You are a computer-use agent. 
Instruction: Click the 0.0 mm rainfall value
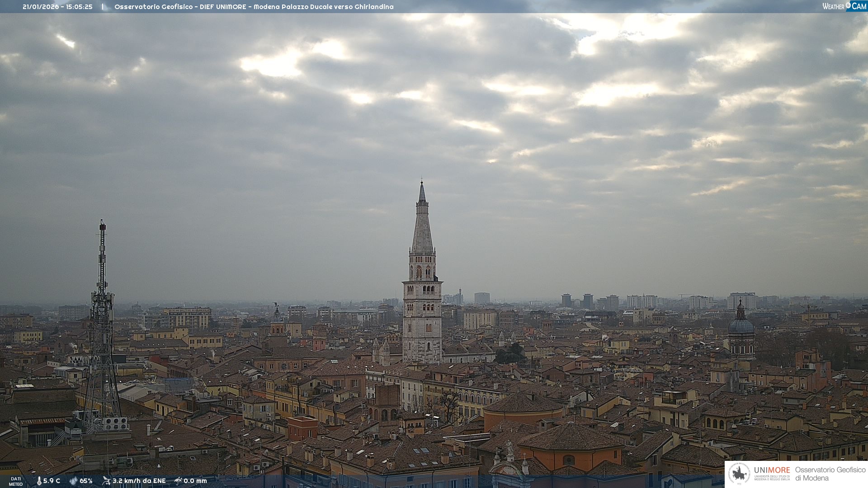tap(195, 481)
